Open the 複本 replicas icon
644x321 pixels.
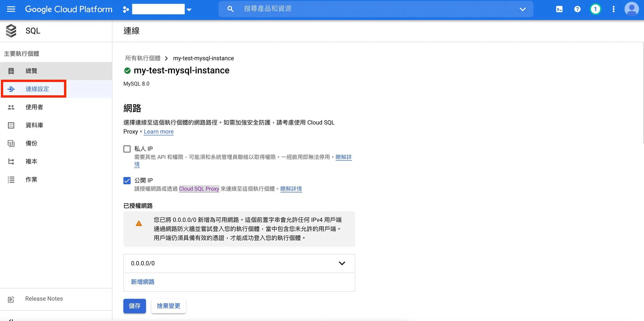point(11,161)
